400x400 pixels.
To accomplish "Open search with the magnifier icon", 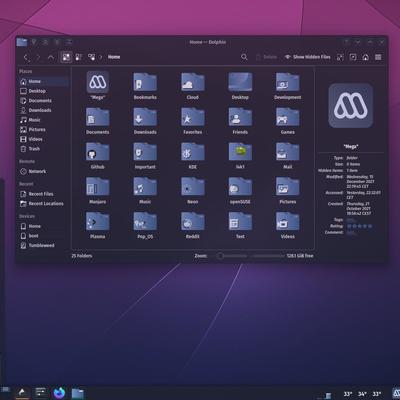I will pyautogui.click(x=244, y=57).
